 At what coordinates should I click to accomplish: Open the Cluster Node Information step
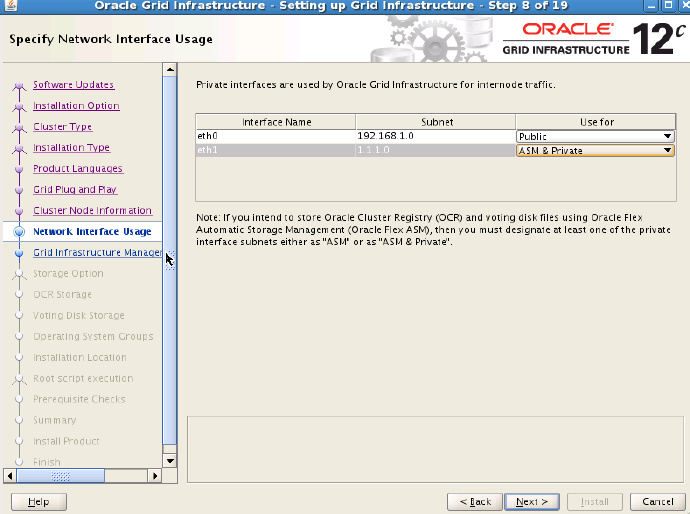tap(92, 210)
